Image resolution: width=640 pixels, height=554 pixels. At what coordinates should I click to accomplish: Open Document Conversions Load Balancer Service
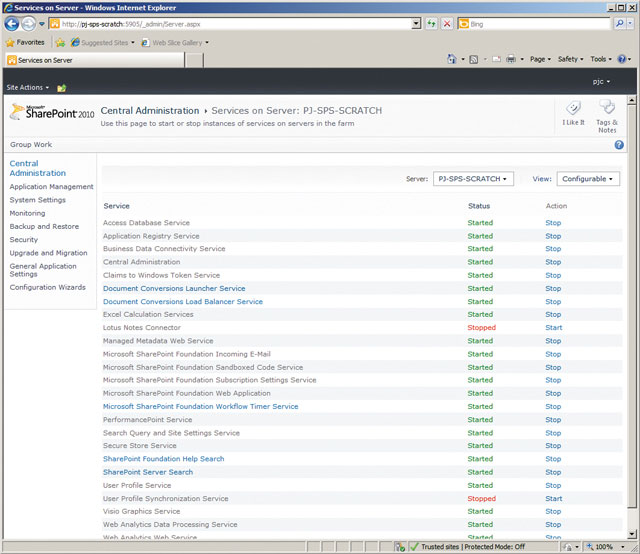pos(183,302)
